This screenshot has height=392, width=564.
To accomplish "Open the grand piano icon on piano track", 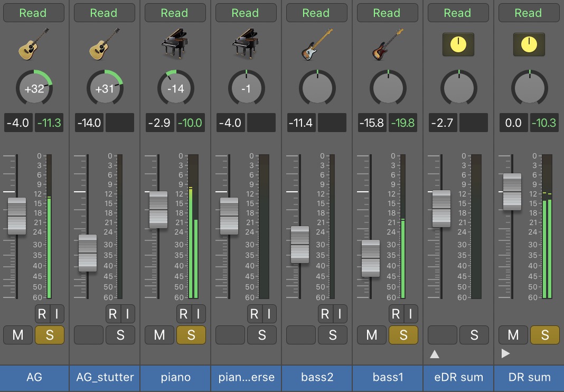I will pyautogui.click(x=175, y=43).
